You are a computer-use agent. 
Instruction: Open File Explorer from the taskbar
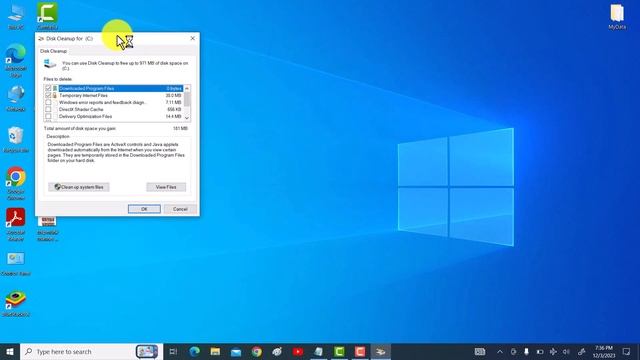point(215,351)
